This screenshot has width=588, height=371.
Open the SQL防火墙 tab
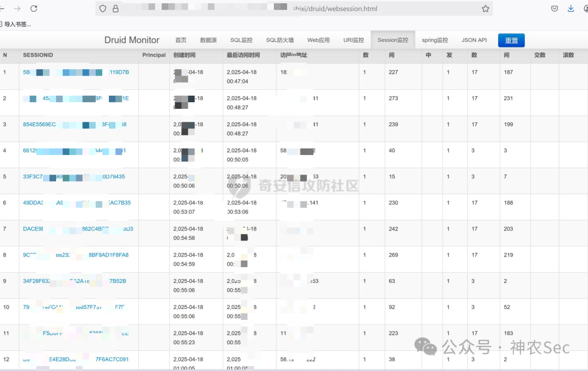[280, 40]
